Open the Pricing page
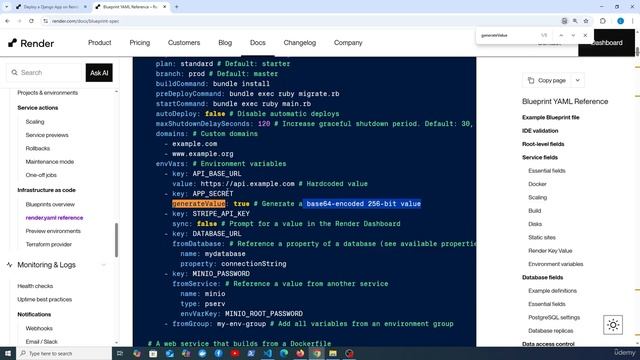The image size is (640, 360). (140, 42)
